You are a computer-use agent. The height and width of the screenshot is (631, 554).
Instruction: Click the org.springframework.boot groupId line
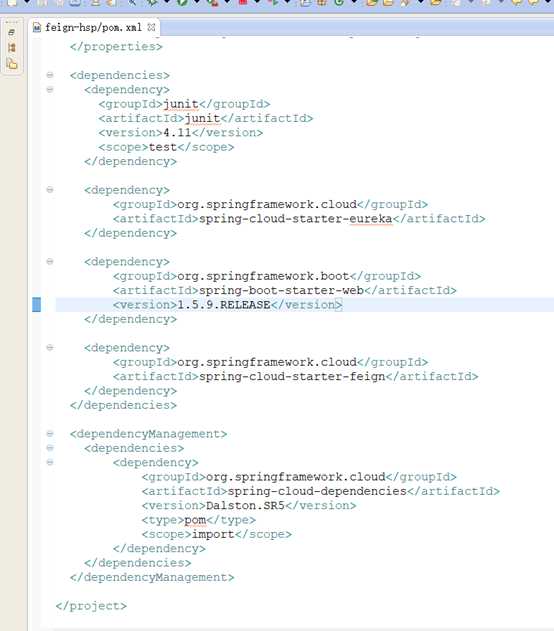pos(267,276)
